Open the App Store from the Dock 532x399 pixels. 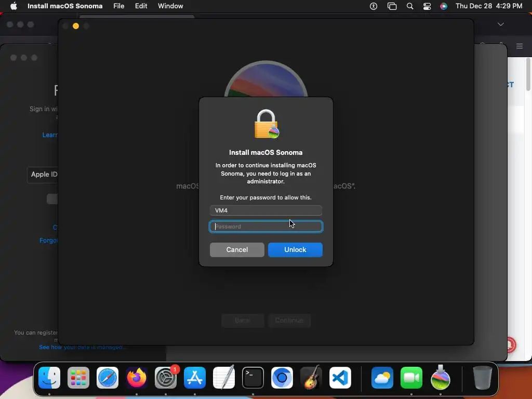[x=195, y=377]
